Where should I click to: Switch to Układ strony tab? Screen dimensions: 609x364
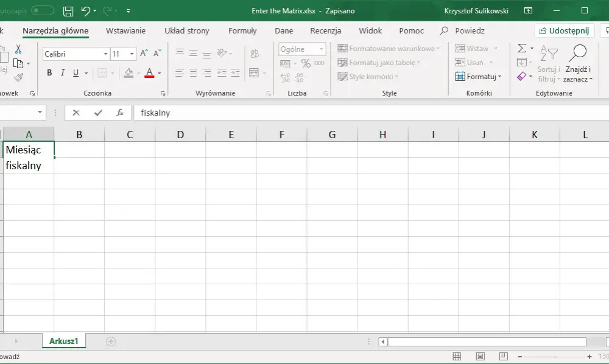pos(187,30)
